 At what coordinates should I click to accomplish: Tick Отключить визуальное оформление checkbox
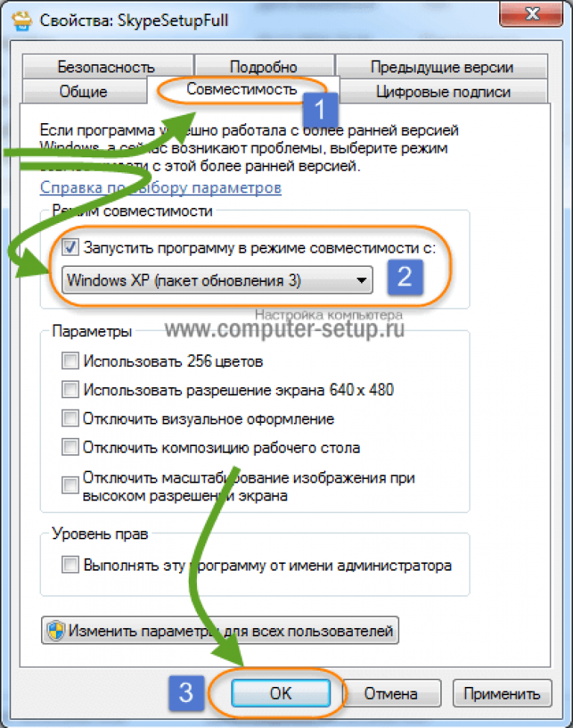pos(70,418)
